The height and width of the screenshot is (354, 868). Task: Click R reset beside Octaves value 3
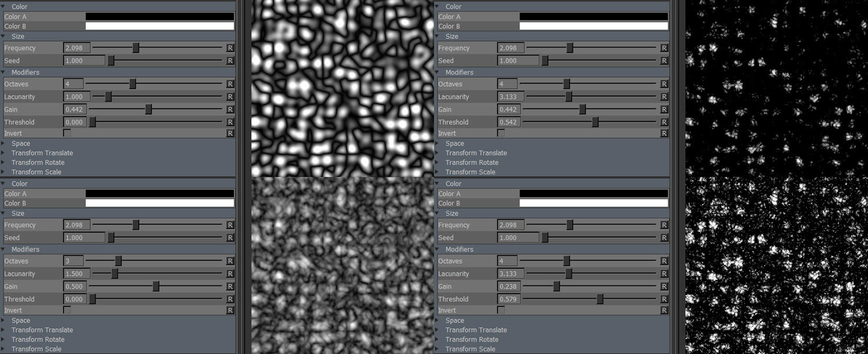tap(230, 261)
